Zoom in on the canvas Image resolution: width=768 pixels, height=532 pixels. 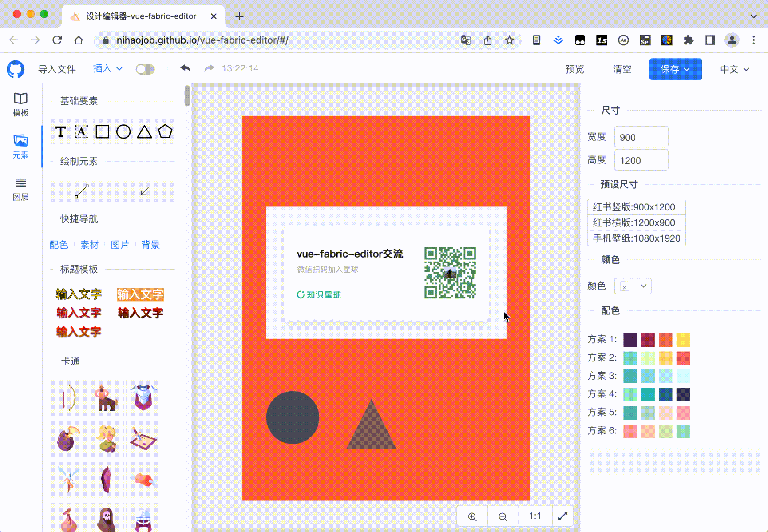472,516
